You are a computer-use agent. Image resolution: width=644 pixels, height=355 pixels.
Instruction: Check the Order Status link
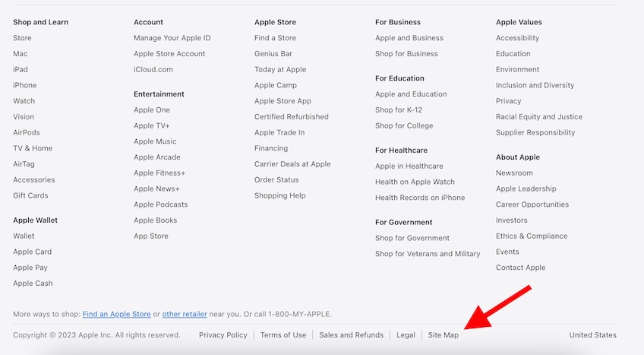276,180
